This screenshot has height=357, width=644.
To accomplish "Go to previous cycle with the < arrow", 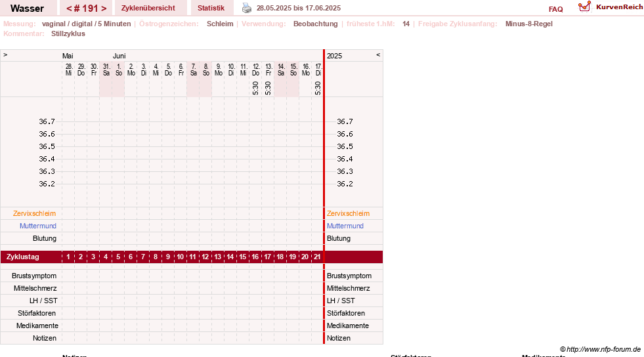I will [x=69, y=9].
